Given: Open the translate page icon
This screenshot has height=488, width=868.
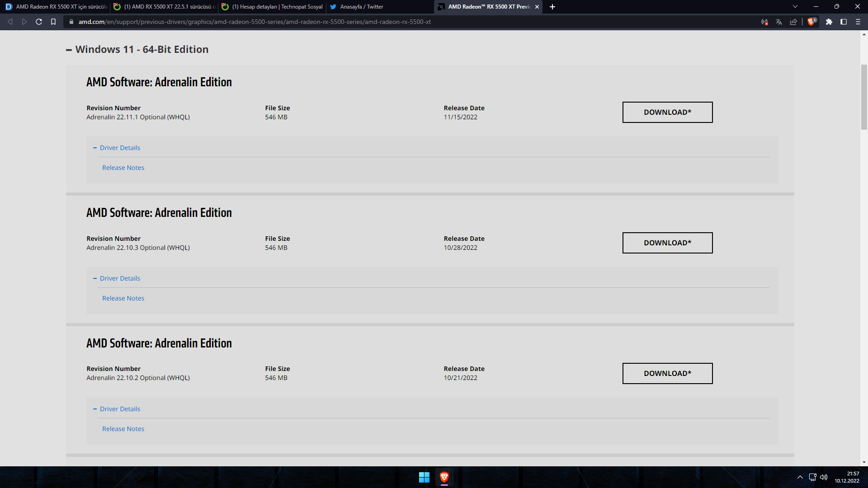Looking at the screenshot, I should click(x=779, y=22).
